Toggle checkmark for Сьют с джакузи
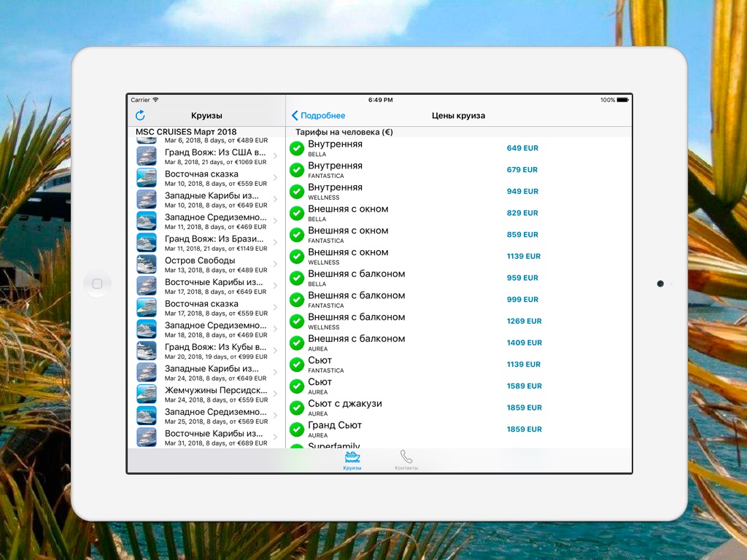This screenshot has height=560, width=747. coord(297,408)
